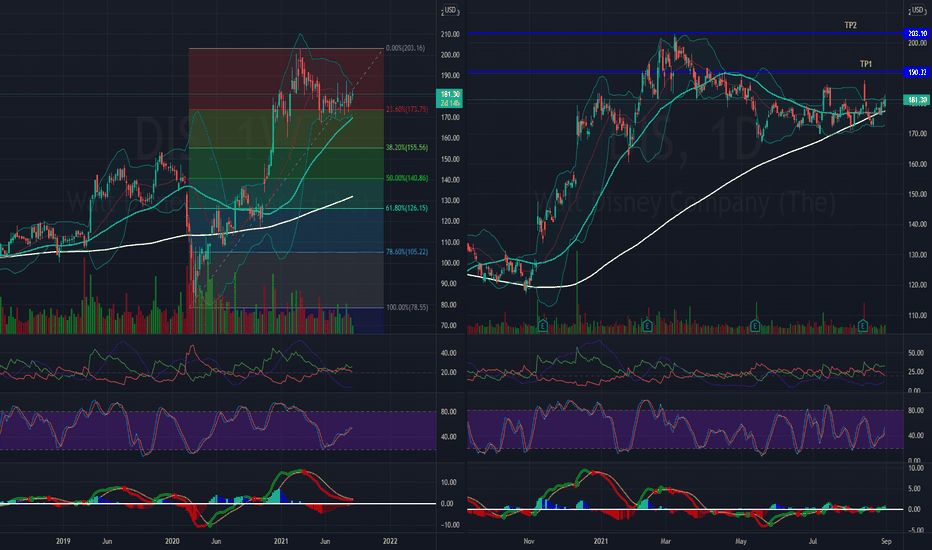Click the 181.30 countdown price label on weekly chart
Viewport: 932px width, 550px height.
click(x=449, y=98)
